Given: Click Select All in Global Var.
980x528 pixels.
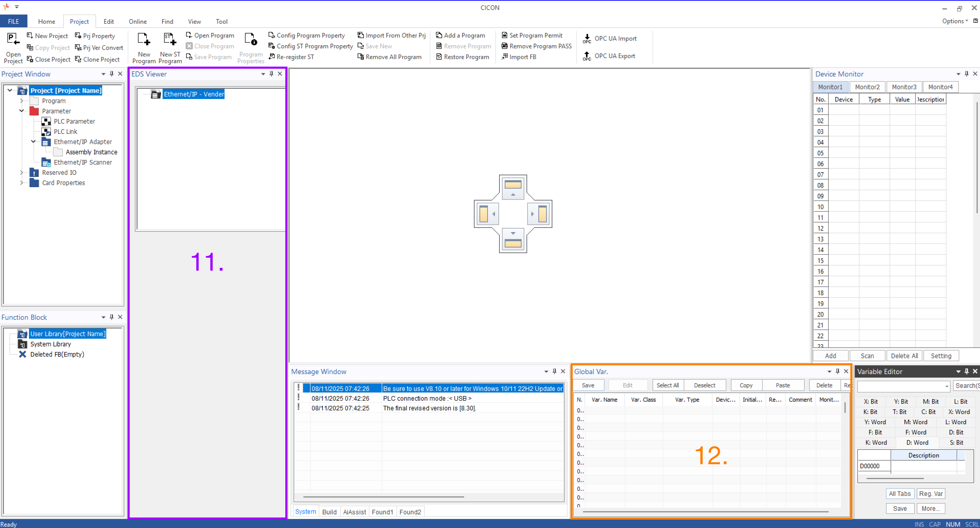Looking at the screenshot, I should click(667, 385).
